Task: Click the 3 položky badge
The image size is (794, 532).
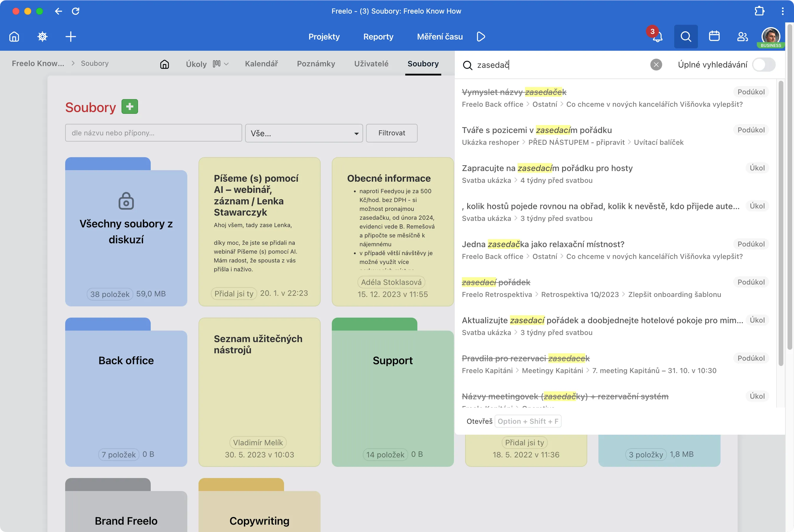Action: point(646,454)
